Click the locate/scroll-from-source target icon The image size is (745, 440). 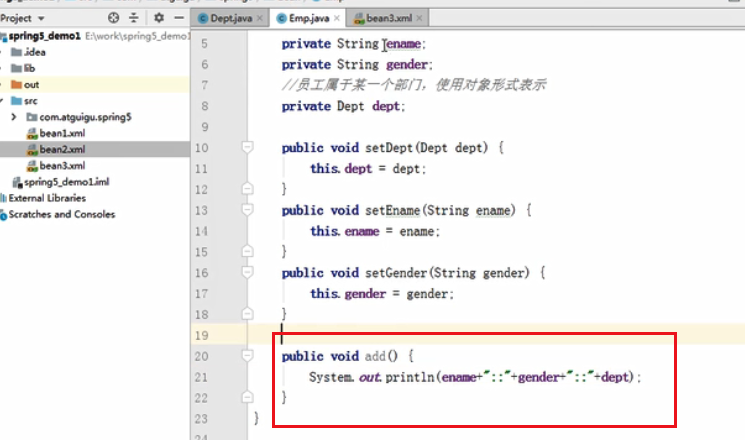click(113, 18)
